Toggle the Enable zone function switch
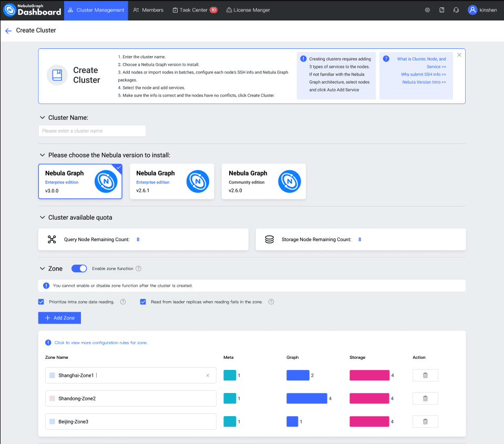 click(x=79, y=269)
